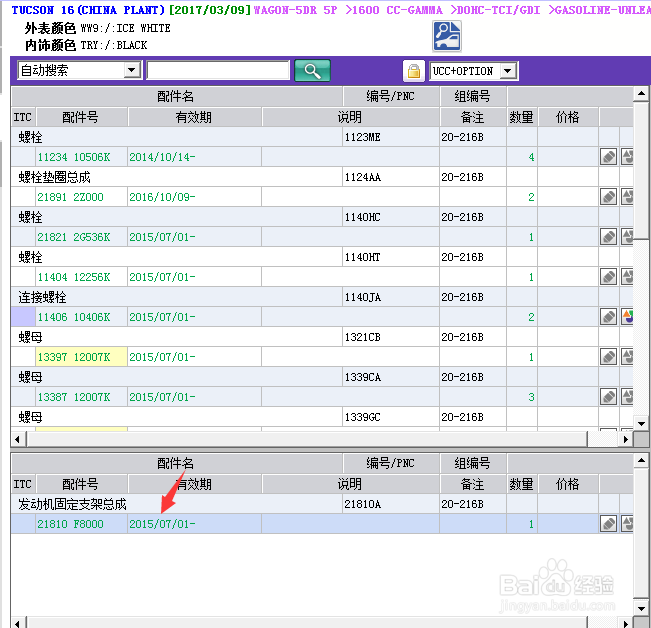Click upper table horizontal scroll left arrow

point(18,439)
